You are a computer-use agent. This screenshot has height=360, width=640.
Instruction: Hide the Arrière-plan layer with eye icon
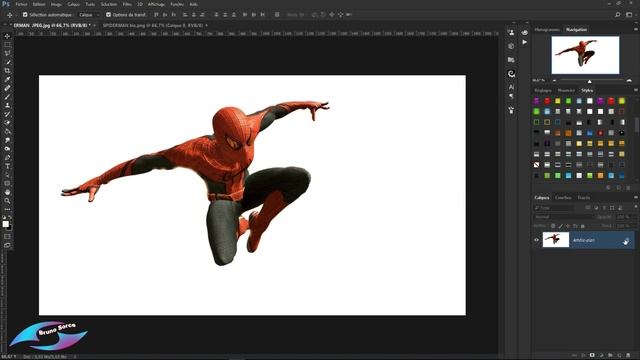537,240
